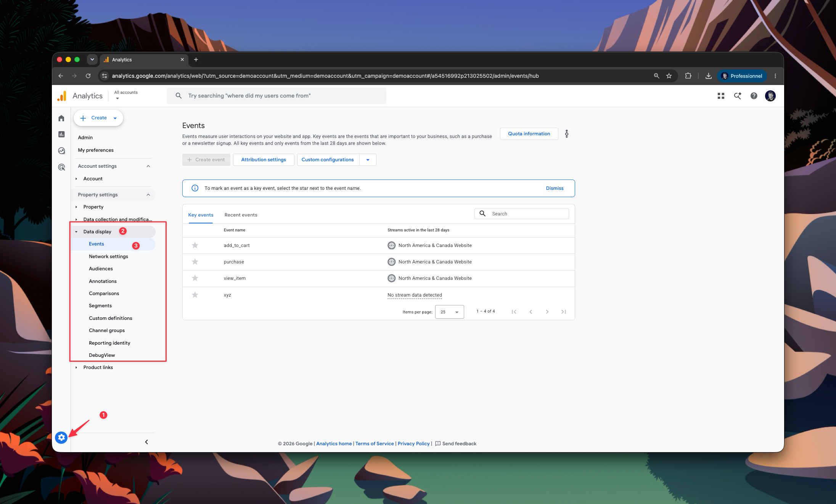Open Items per page dropdown
This screenshot has width=836, height=504.
click(450, 312)
